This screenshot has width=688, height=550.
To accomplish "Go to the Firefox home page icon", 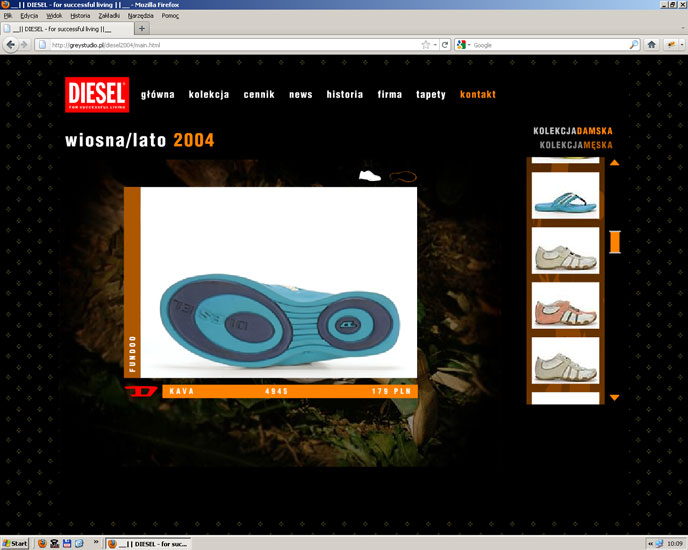I will point(652,45).
